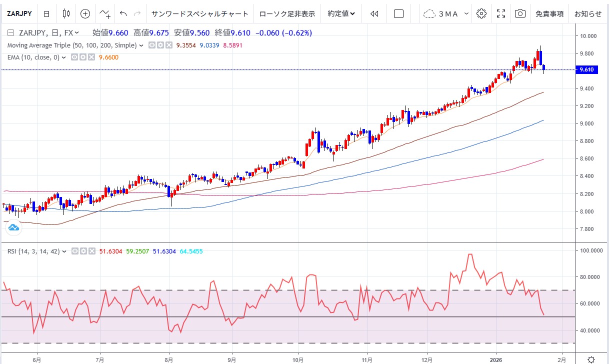This screenshot has height=364, width=612.
Task: Click the ローソク足非表示 button
Action: coord(287,13)
